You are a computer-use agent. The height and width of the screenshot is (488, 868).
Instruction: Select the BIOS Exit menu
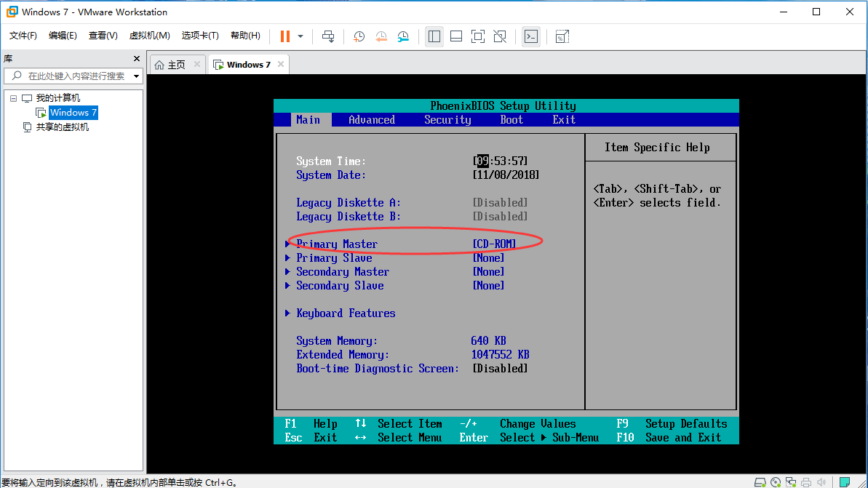pyautogui.click(x=564, y=119)
